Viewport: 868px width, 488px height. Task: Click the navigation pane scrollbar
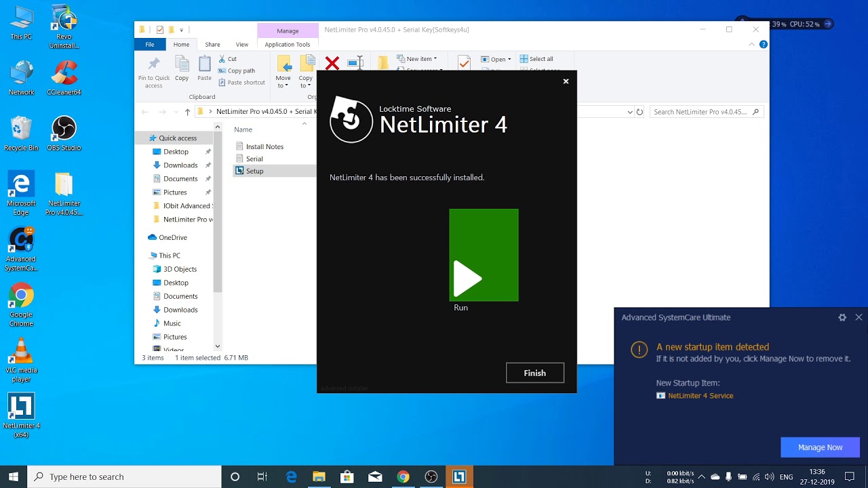tap(218, 212)
